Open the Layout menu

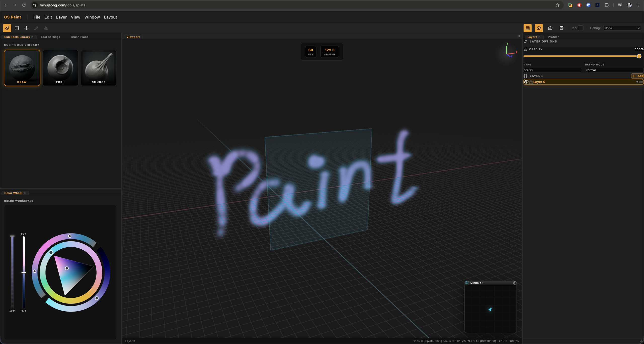110,17
